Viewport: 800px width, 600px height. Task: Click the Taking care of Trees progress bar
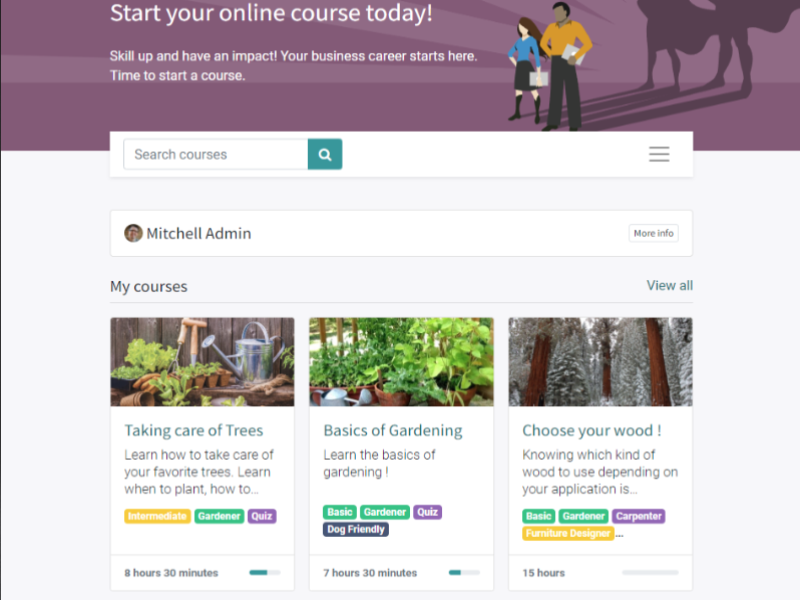[x=265, y=572]
